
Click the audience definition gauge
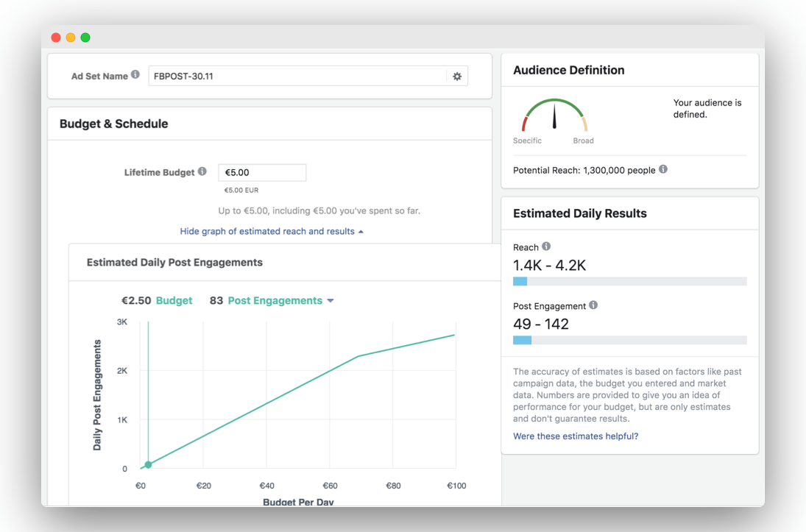555,115
